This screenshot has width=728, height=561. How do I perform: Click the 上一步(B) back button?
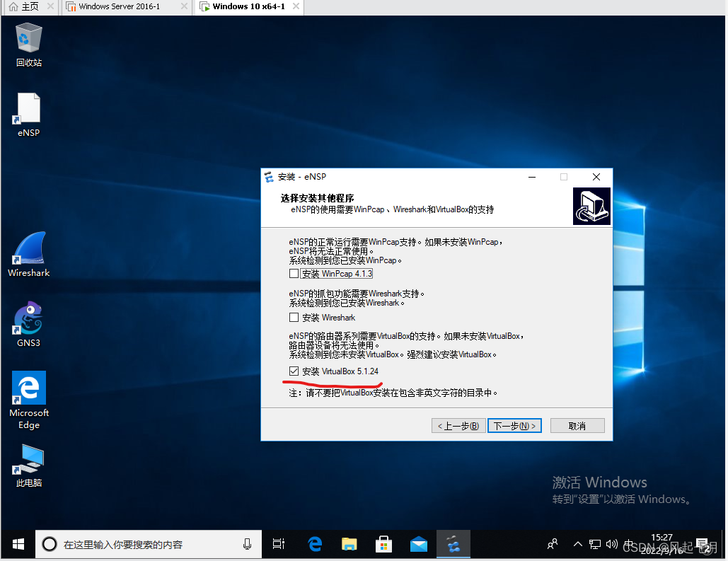458,425
